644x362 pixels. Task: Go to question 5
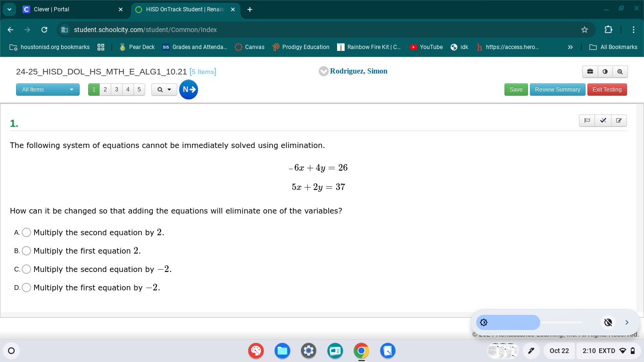click(139, 90)
